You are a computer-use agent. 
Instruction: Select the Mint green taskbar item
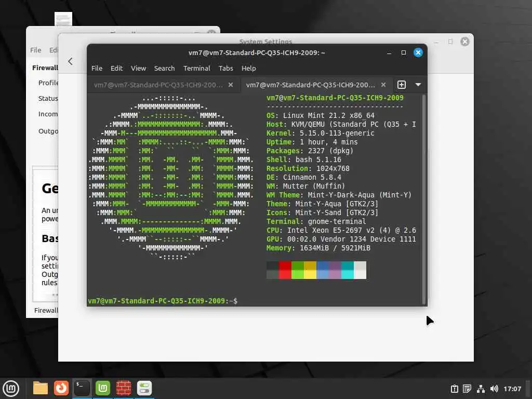(102, 388)
